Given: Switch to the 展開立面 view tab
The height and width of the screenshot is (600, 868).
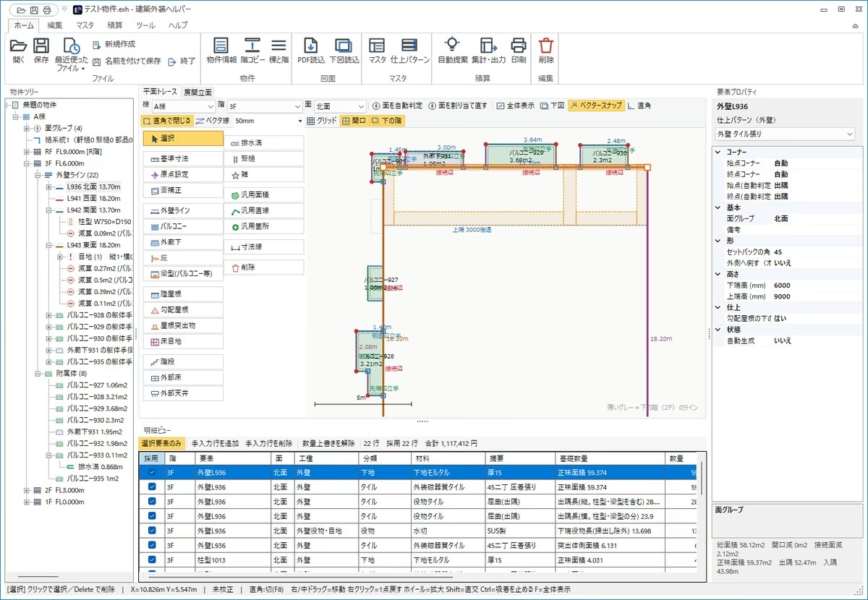Looking at the screenshot, I should click(197, 92).
